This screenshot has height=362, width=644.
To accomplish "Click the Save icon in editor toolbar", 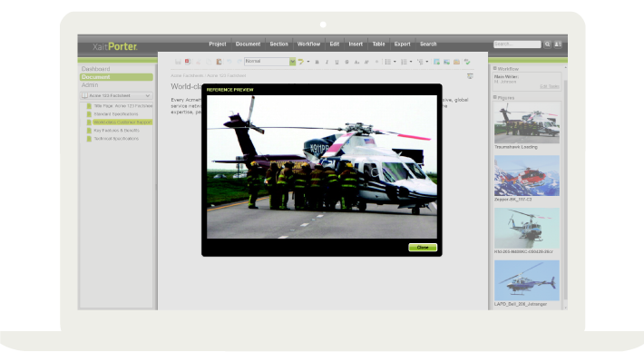I will [x=178, y=62].
